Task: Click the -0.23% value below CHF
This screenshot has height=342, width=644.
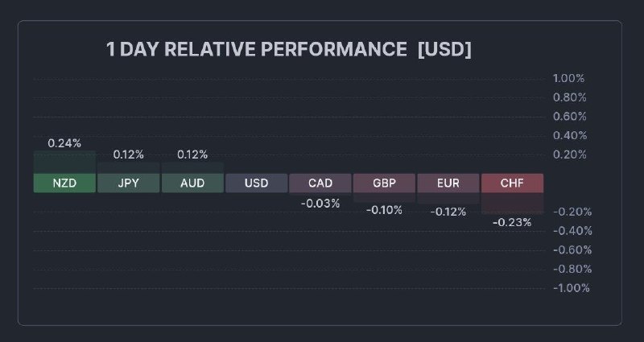Action: tap(512, 222)
